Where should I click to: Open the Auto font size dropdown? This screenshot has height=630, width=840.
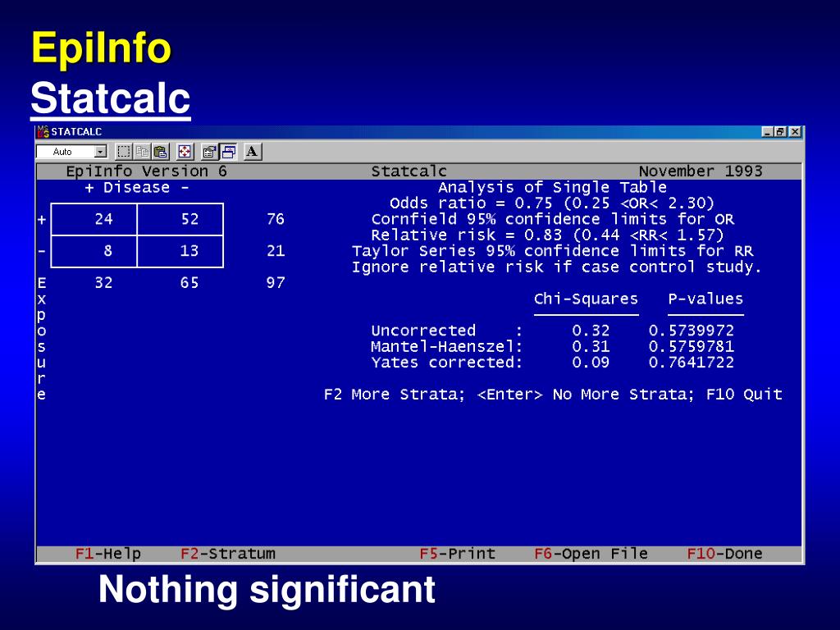100,152
